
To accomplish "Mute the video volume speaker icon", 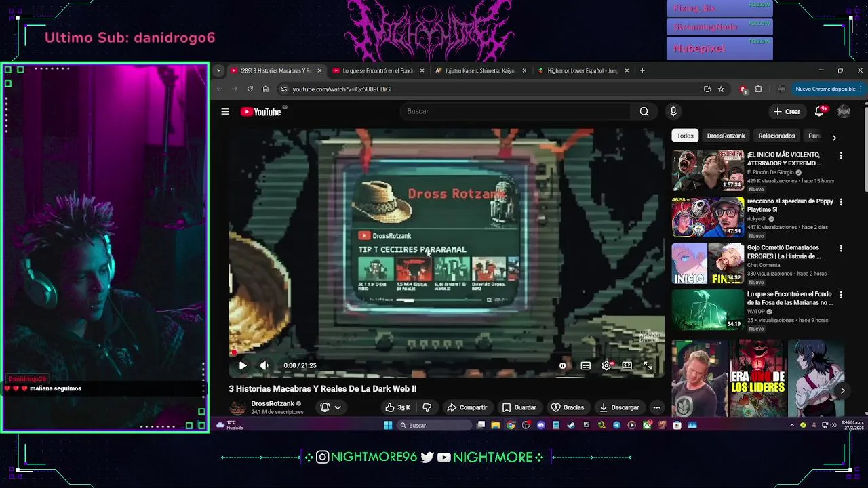I will [264, 365].
